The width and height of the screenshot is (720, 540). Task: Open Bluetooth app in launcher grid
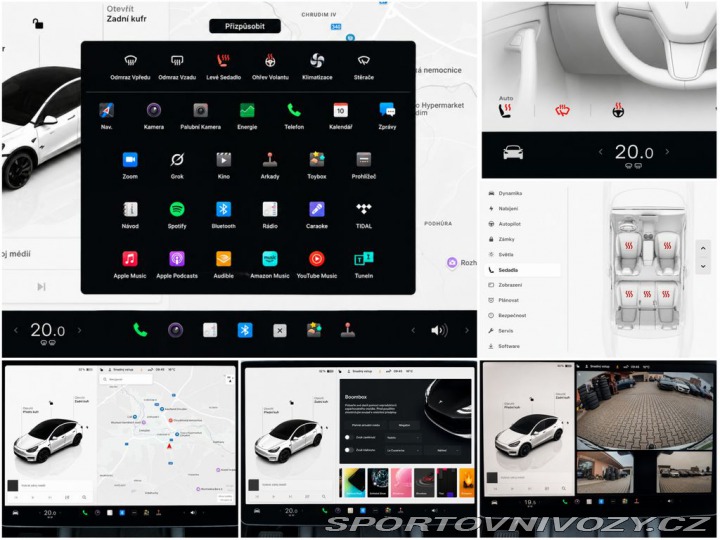coord(224,209)
